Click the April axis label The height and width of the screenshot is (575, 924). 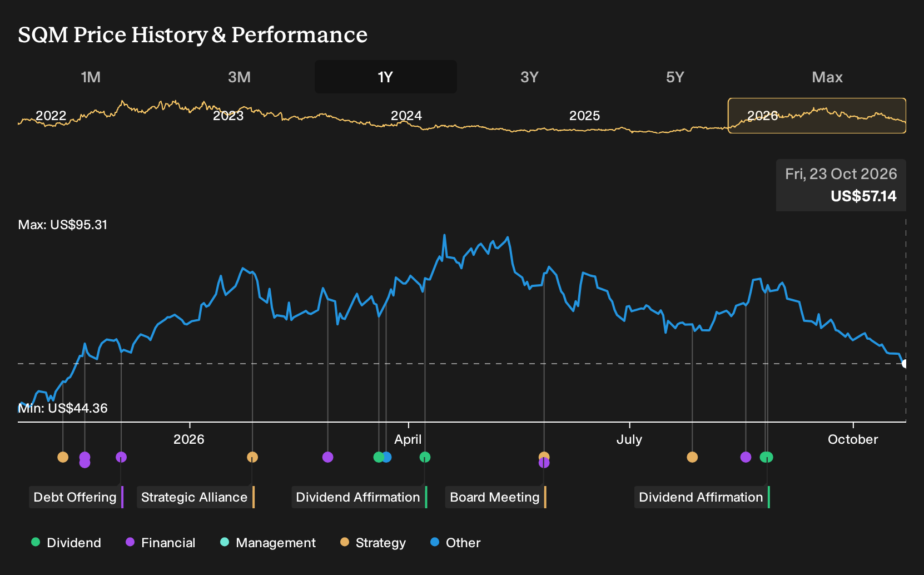point(408,439)
